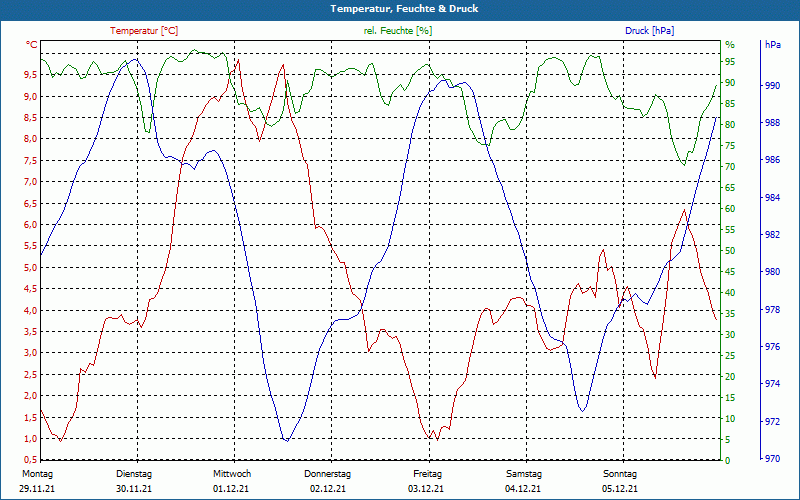Image resolution: width=800 pixels, height=500 pixels.
Task: Click the 'Freitag' day label
Action: [x=428, y=474]
